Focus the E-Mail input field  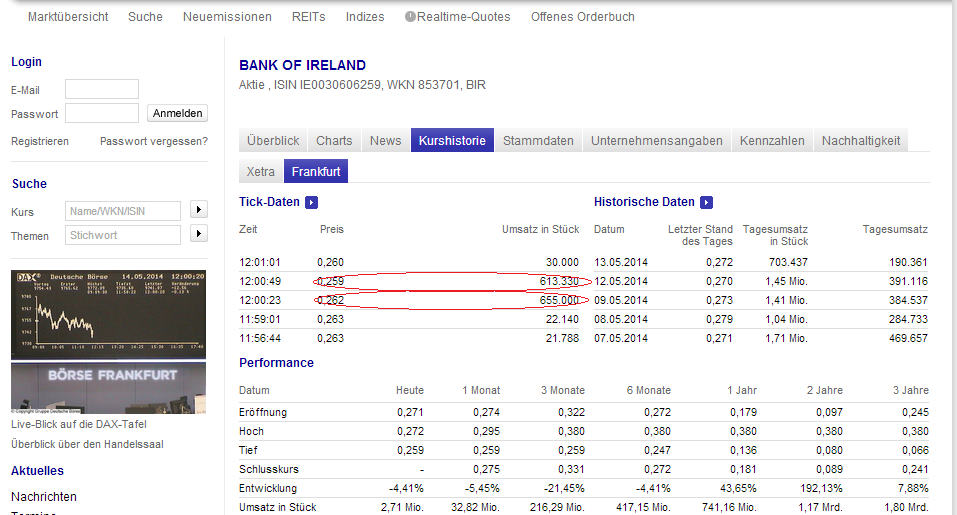[102, 90]
